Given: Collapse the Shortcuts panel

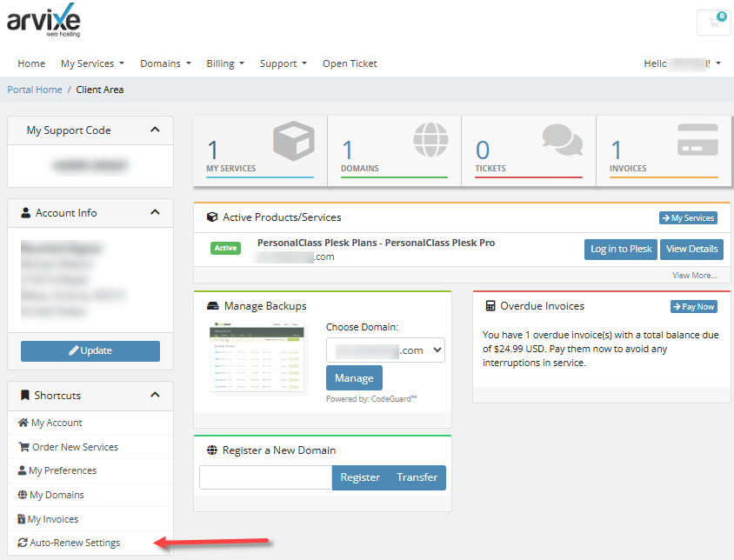Looking at the screenshot, I should [155, 395].
